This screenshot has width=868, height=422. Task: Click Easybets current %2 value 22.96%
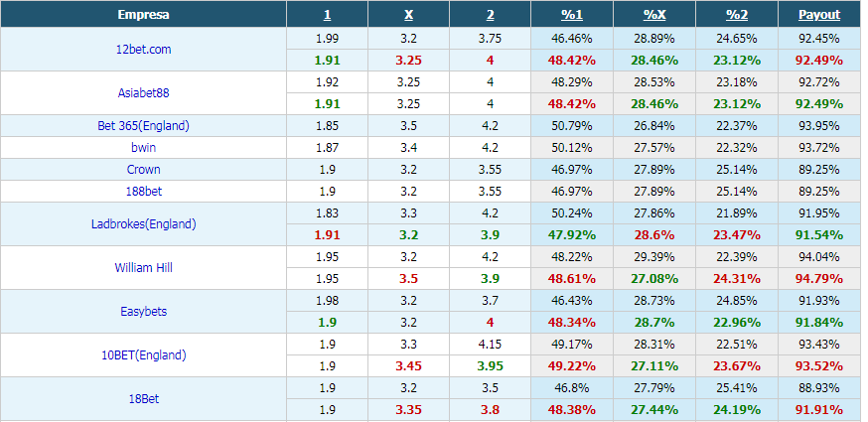coord(737,323)
